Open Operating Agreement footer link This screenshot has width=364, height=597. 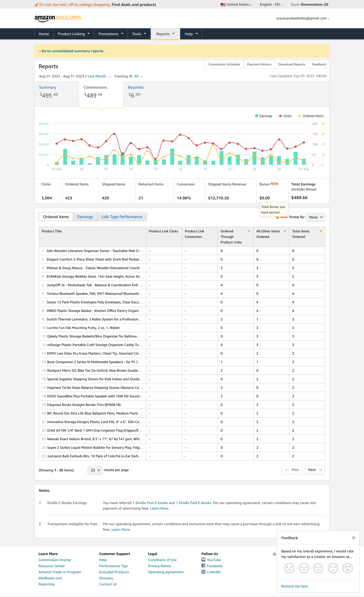pyautogui.click(x=166, y=572)
